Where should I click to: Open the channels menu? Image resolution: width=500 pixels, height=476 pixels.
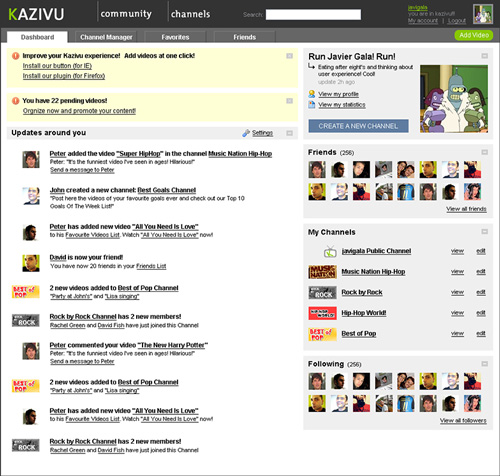tap(190, 14)
